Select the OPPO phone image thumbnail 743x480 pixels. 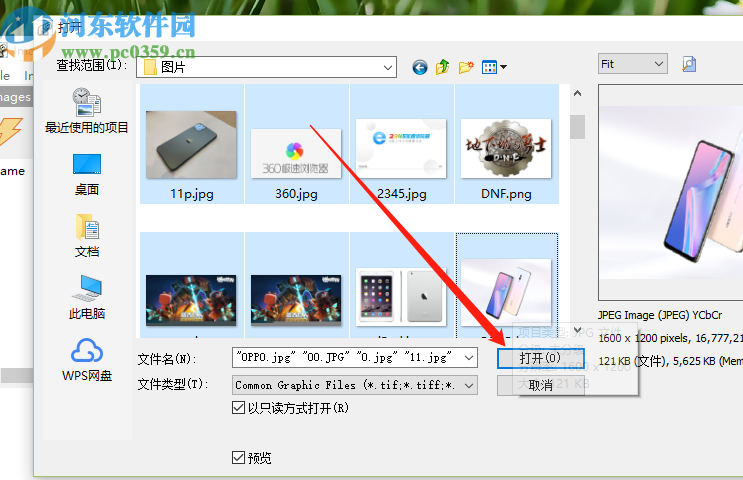click(506, 292)
